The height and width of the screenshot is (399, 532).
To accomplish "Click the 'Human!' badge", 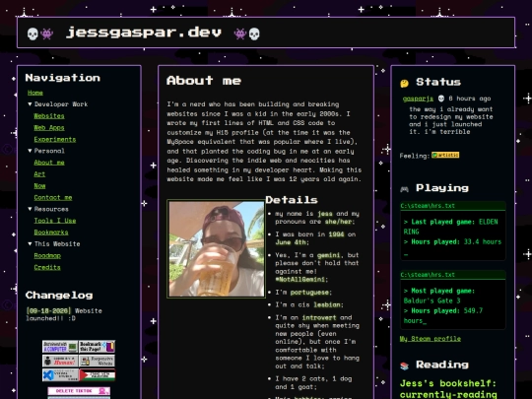I will click(x=60, y=361).
